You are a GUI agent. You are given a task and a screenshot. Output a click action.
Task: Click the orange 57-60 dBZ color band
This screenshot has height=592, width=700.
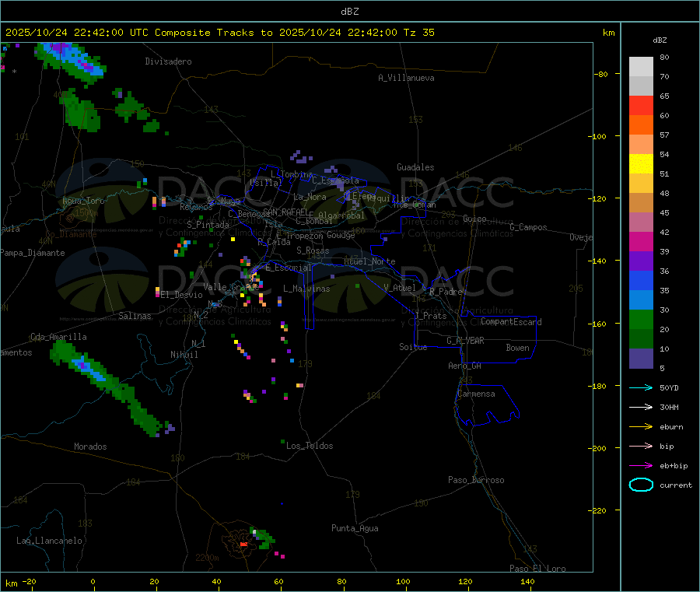pos(641,125)
